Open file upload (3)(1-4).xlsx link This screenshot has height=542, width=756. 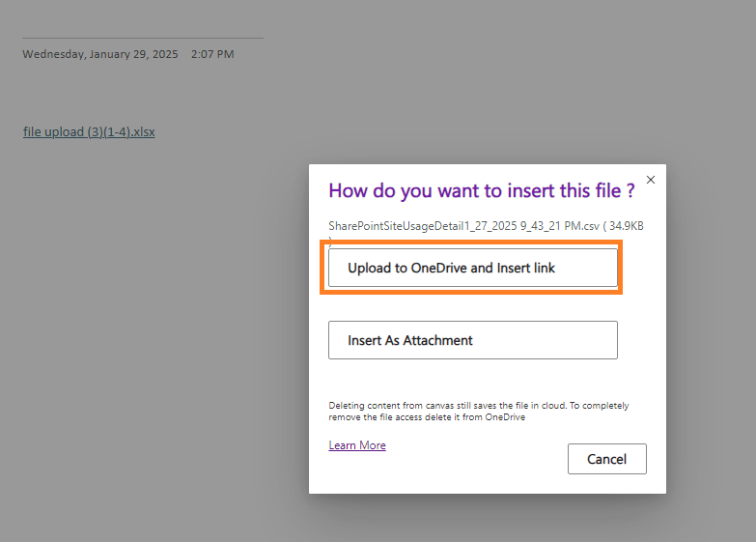[89, 131]
